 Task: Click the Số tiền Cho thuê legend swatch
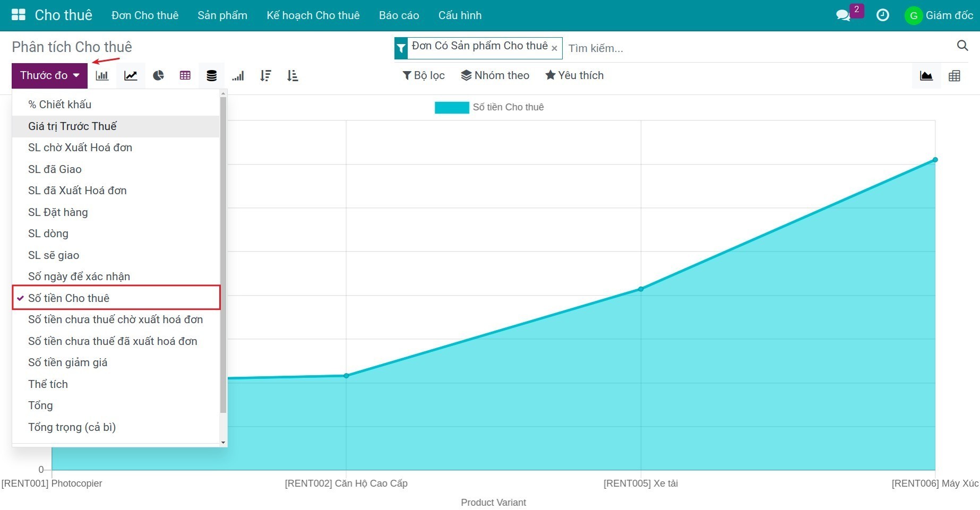point(452,108)
